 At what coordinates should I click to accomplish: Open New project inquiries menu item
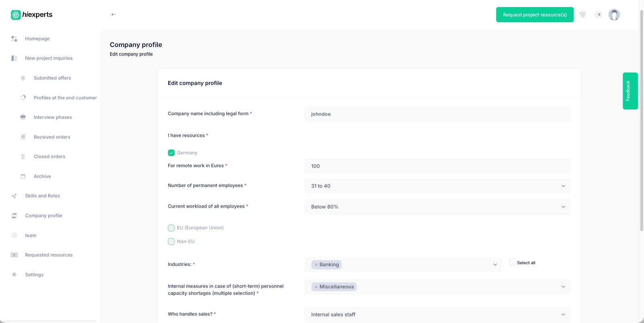coord(49,58)
